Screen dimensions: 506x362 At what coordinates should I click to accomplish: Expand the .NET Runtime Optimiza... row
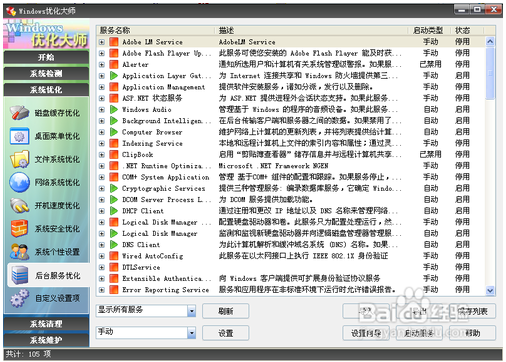pyautogui.click(x=102, y=166)
